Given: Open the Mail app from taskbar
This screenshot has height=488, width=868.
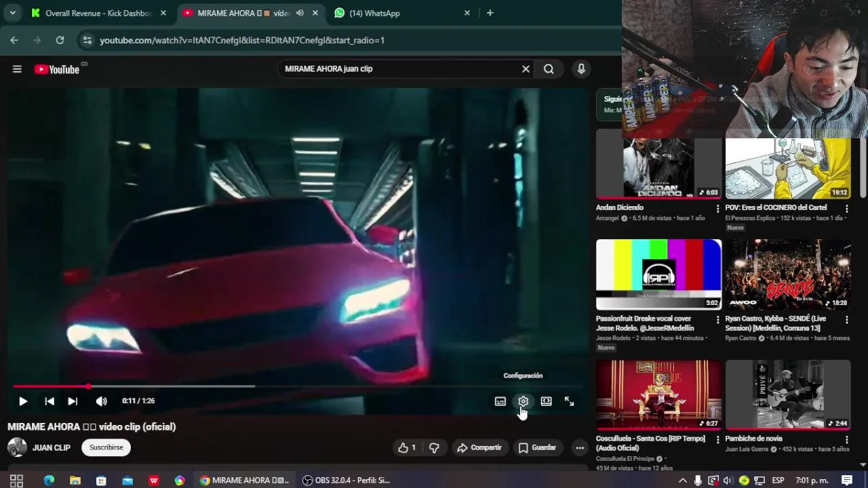Looking at the screenshot, I should coord(127,481).
